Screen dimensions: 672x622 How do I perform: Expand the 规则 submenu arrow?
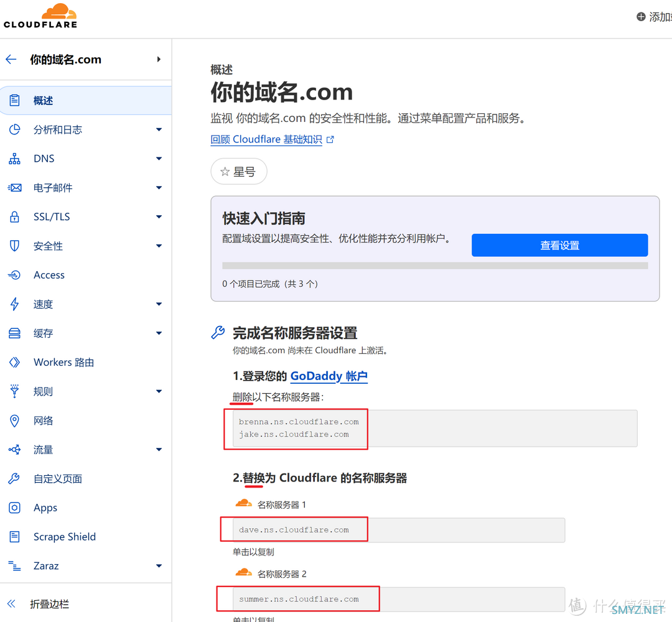(159, 391)
